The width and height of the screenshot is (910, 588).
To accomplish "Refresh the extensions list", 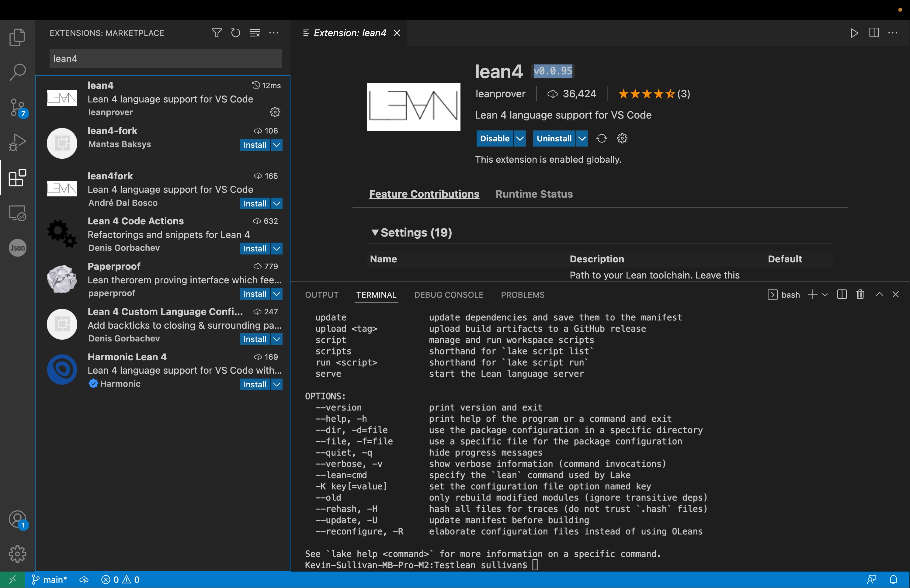I will pyautogui.click(x=236, y=33).
